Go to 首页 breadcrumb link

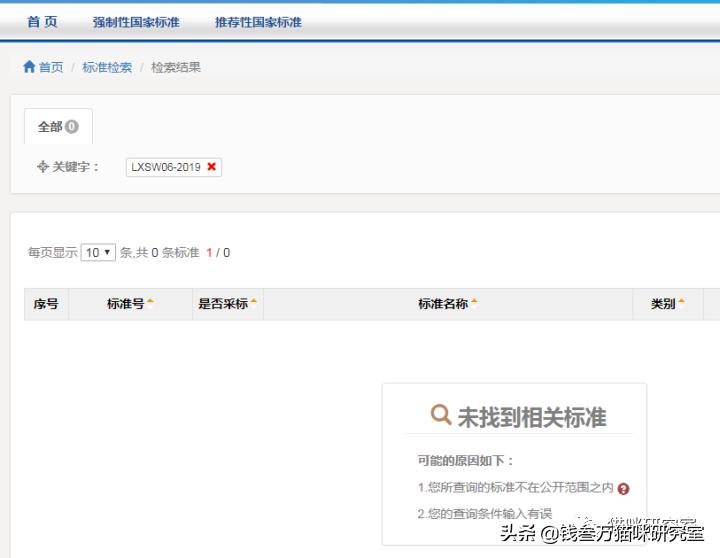pos(51,68)
